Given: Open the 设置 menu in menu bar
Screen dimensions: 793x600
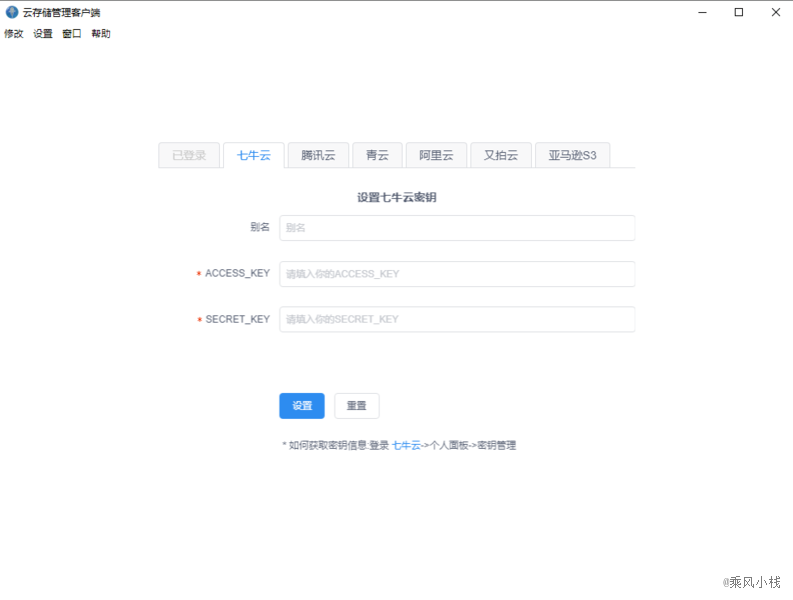Looking at the screenshot, I should coord(43,33).
